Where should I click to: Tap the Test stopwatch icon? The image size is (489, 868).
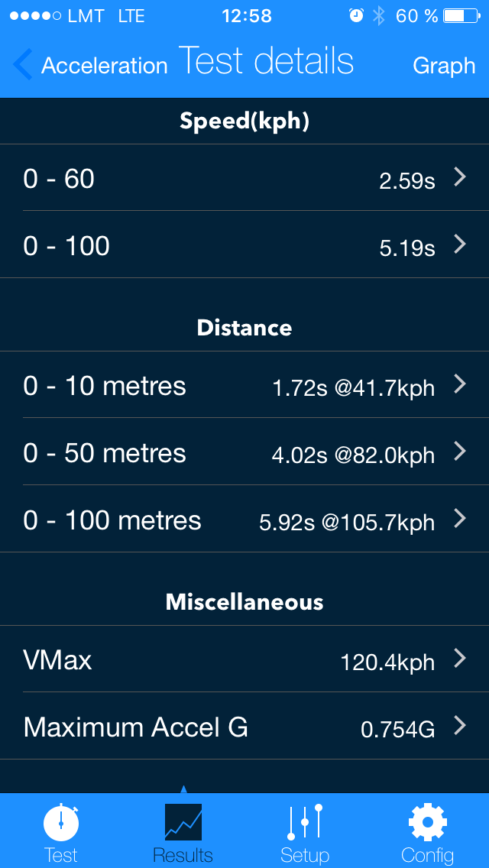(61, 824)
